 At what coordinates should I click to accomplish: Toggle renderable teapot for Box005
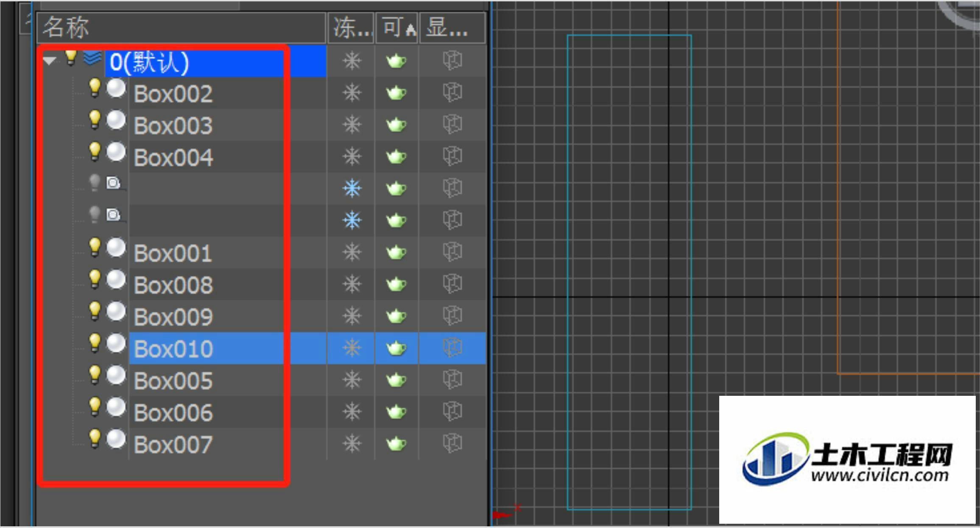pos(396,380)
